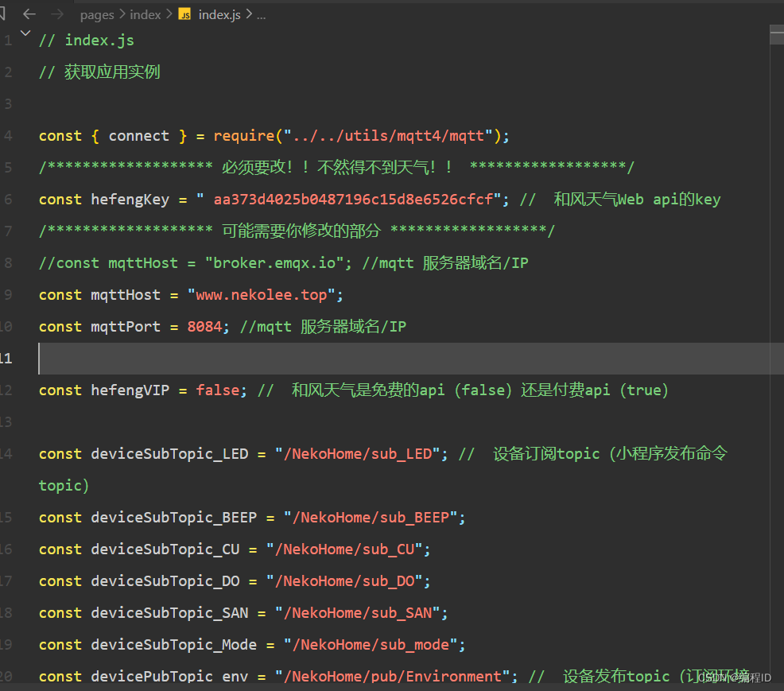Click the '/NekoHome/sub_LED' topic string
The image size is (784, 691).
(x=358, y=454)
